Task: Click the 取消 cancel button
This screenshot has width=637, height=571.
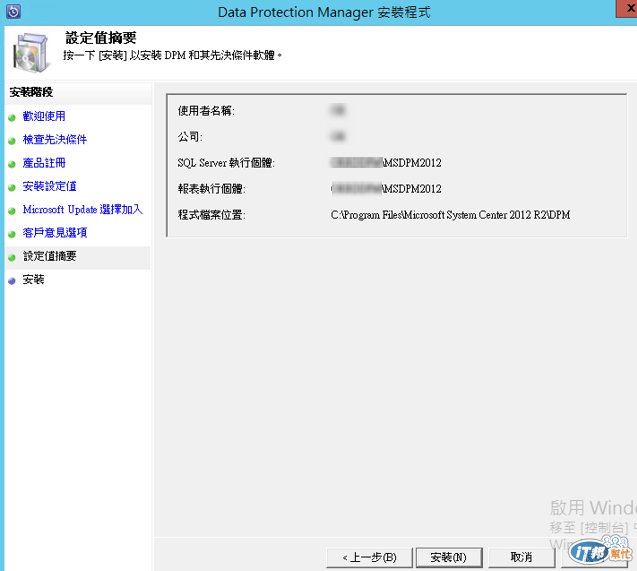Action: pyautogui.click(x=522, y=558)
